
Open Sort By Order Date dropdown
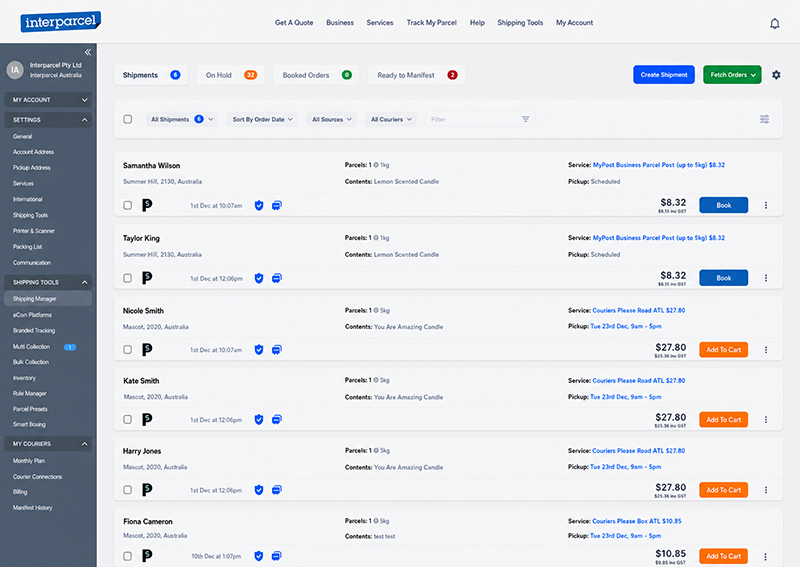click(x=262, y=119)
